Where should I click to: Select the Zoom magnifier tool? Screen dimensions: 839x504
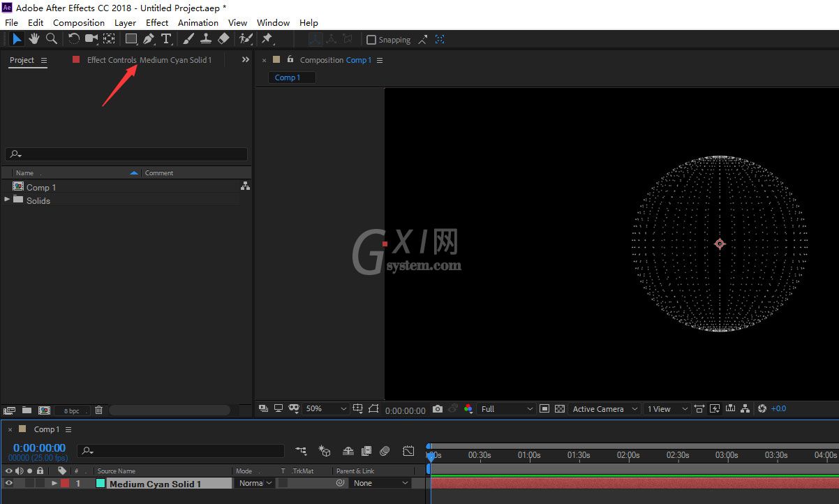pyautogui.click(x=51, y=39)
